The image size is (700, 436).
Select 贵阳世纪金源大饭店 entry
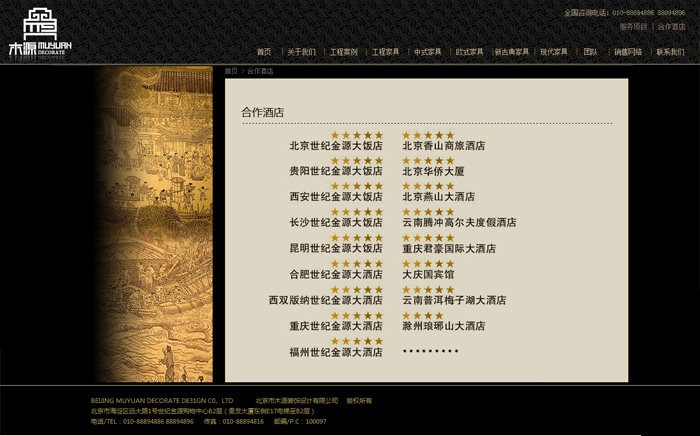[x=336, y=171]
